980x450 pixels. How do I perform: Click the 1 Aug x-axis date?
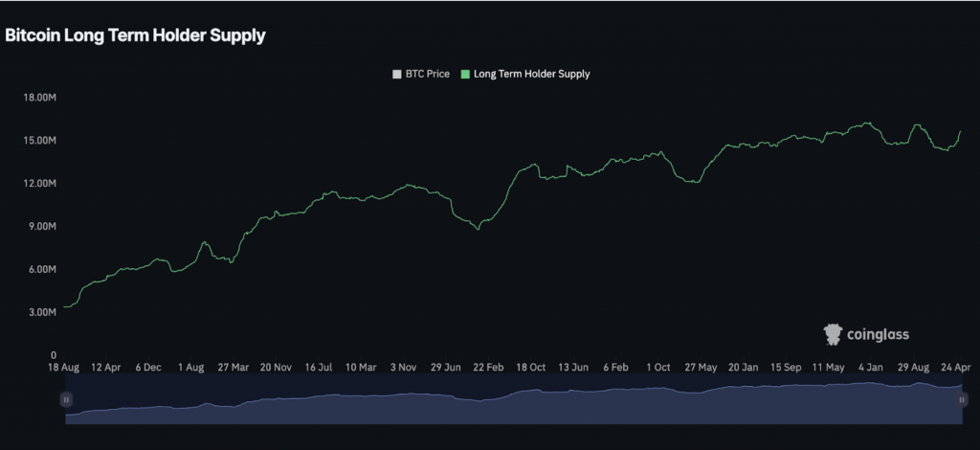[190, 368]
